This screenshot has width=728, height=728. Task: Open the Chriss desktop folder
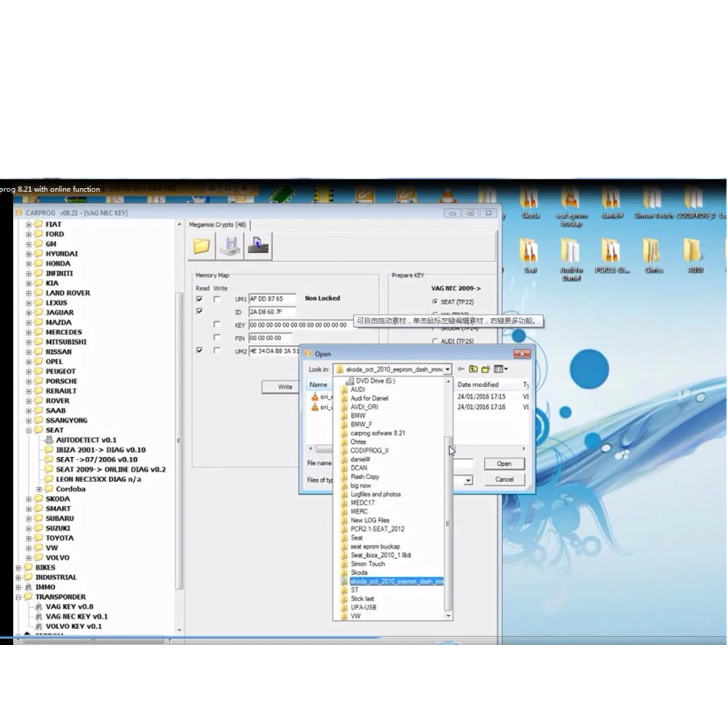[x=653, y=256]
